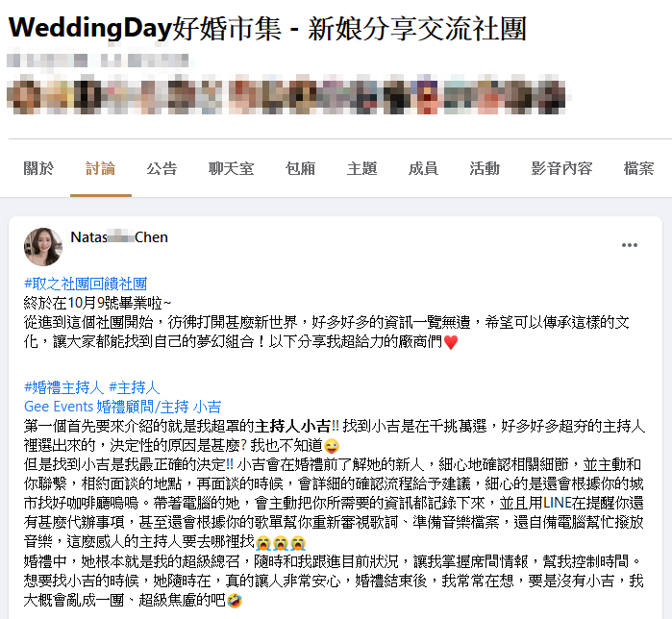Open the #婚禮主持人 hashtag link
Viewport: 672px width, 619px height.
pos(63,387)
